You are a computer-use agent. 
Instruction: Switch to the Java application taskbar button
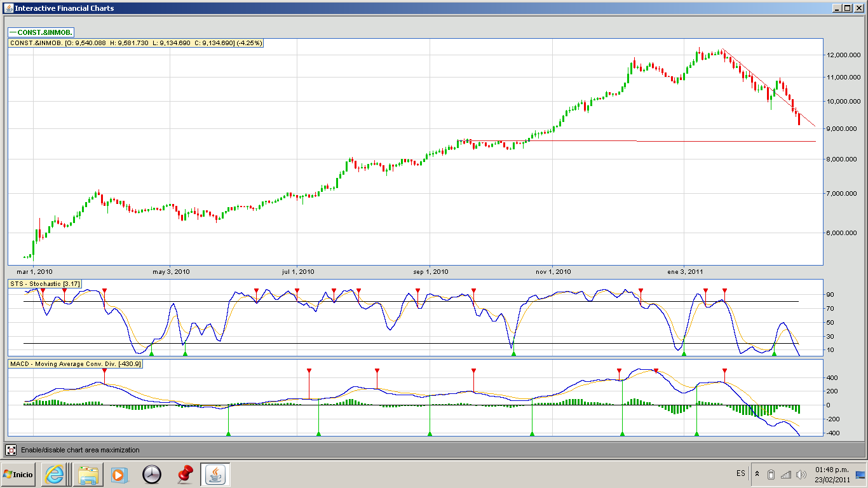215,474
